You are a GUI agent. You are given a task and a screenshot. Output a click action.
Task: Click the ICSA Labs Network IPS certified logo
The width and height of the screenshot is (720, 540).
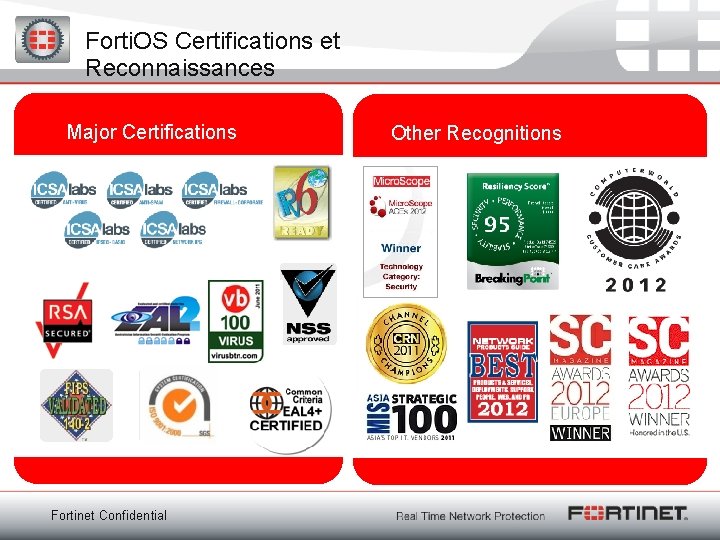pos(173,229)
